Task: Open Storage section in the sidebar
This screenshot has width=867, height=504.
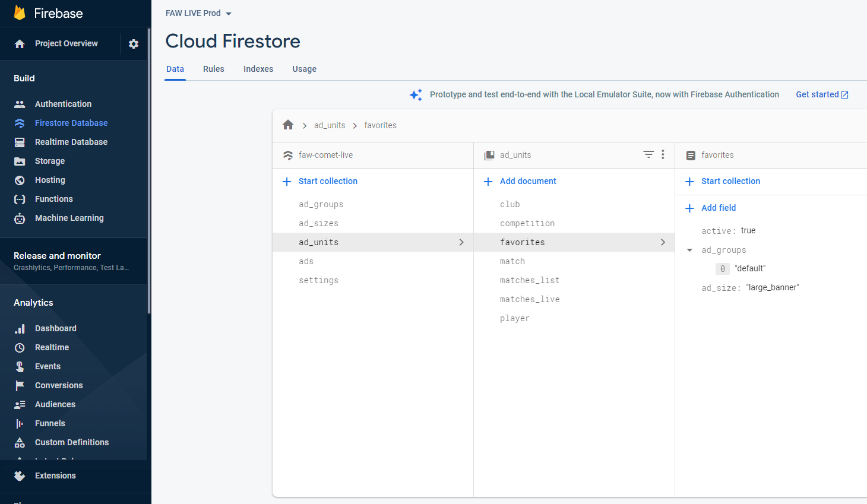Action: click(50, 161)
